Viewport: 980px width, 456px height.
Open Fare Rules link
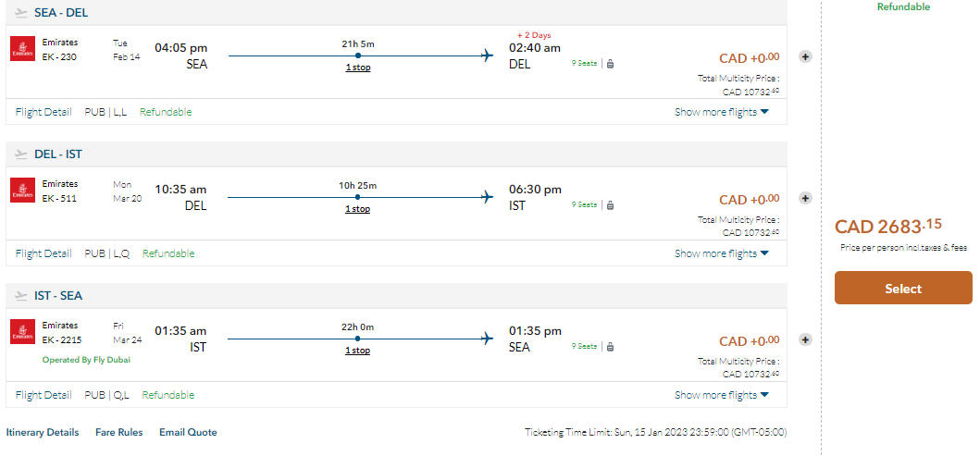coord(119,432)
